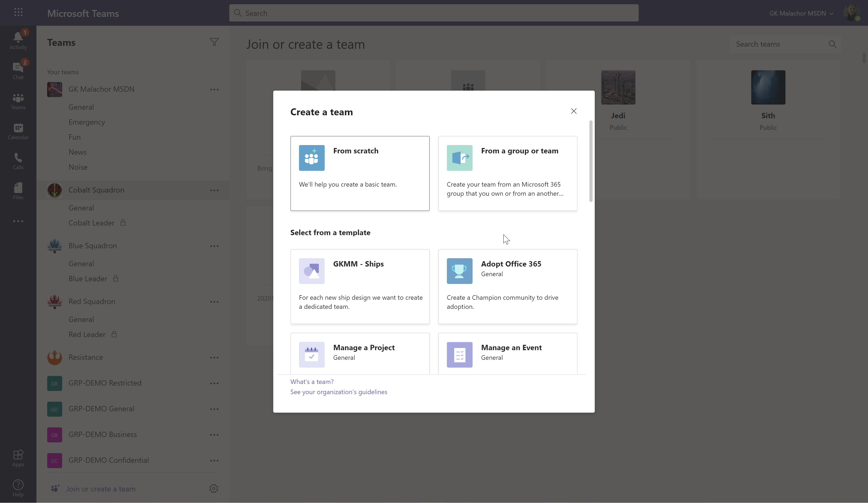Click Join or create a team link
Image resolution: width=868 pixels, height=503 pixels.
tap(100, 489)
